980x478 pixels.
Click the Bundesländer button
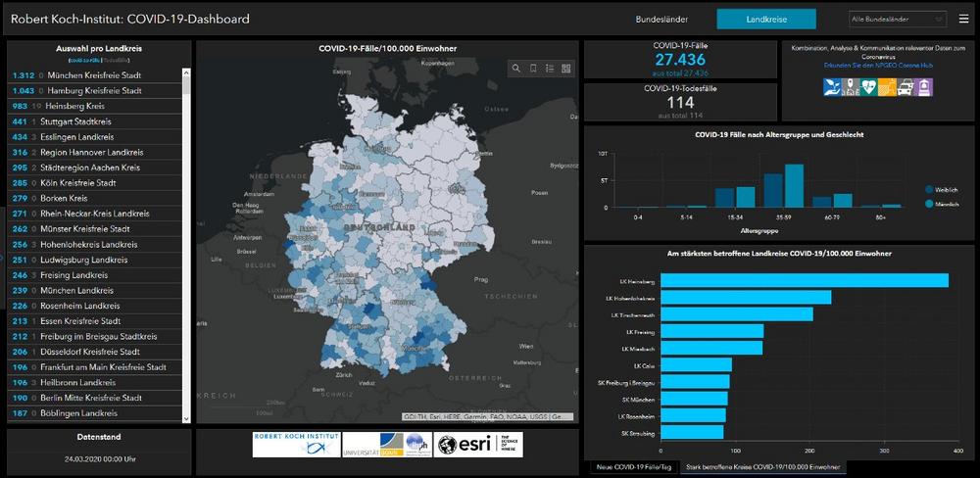661,19
